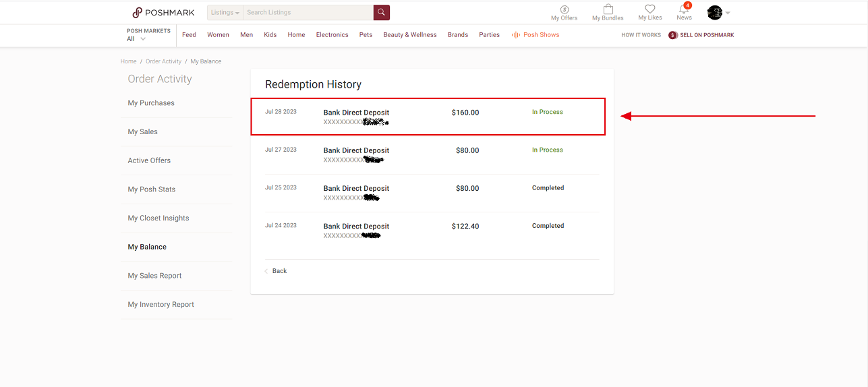This screenshot has width=868, height=387.
Task: Select Electronics in navigation bar
Action: pyautogui.click(x=332, y=35)
